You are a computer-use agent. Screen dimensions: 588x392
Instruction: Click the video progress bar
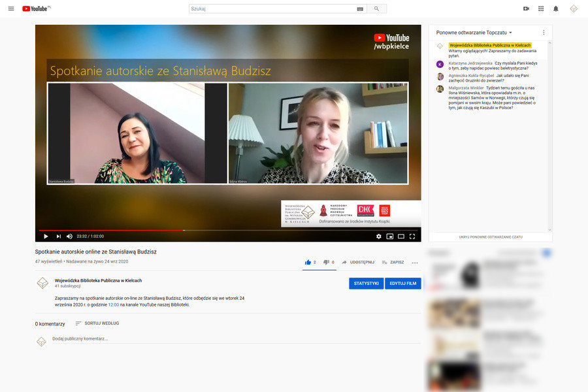pyautogui.click(x=229, y=230)
